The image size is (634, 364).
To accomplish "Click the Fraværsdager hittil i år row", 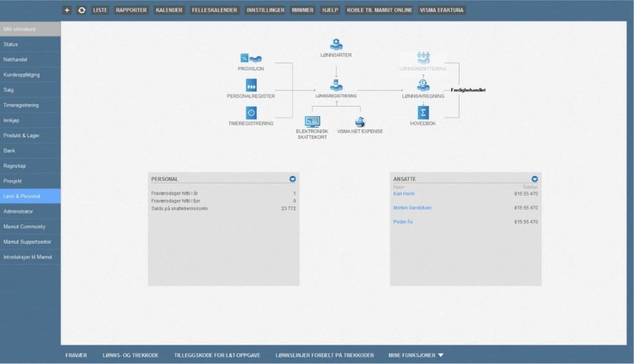I will (x=223, y=193).
